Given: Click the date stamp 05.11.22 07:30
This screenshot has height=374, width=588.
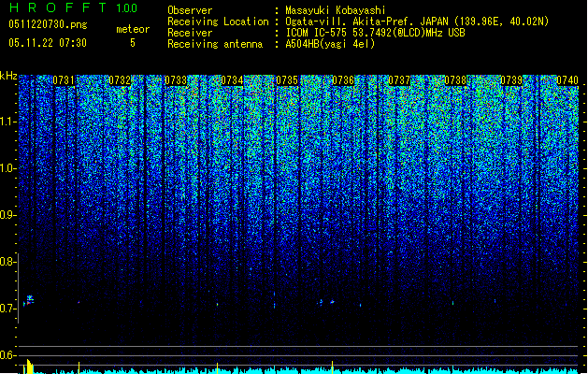Looking at the screenshot, I should (48, 43).
